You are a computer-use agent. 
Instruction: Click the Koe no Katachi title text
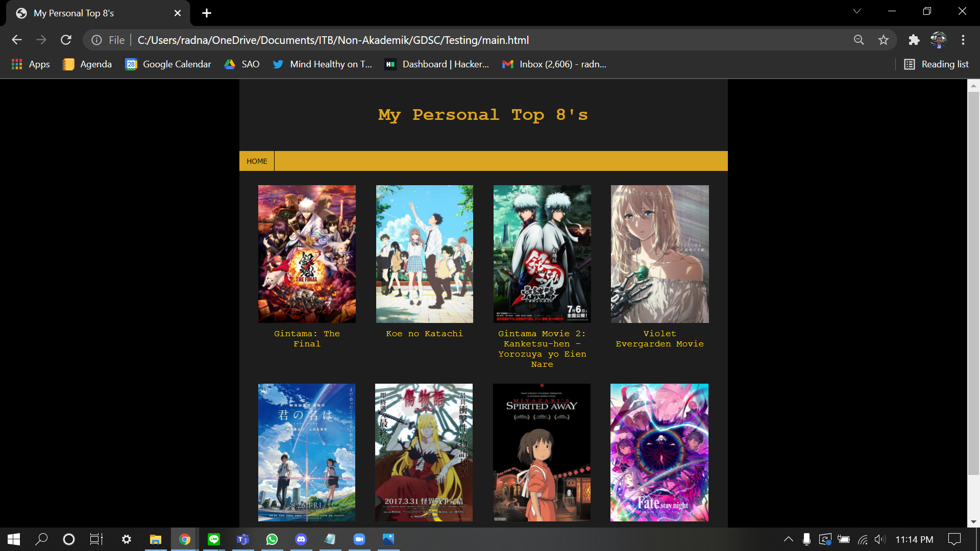click(425, 334)
